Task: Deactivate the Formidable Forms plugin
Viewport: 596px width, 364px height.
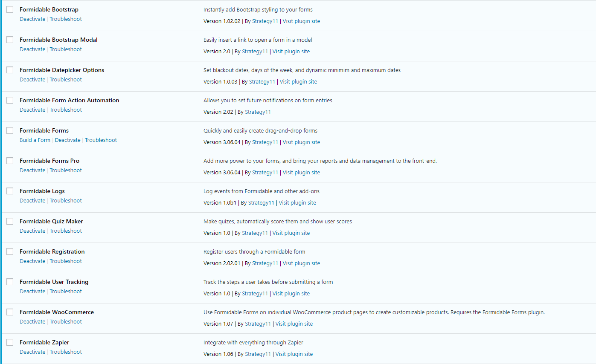Action: pos(67,140)
